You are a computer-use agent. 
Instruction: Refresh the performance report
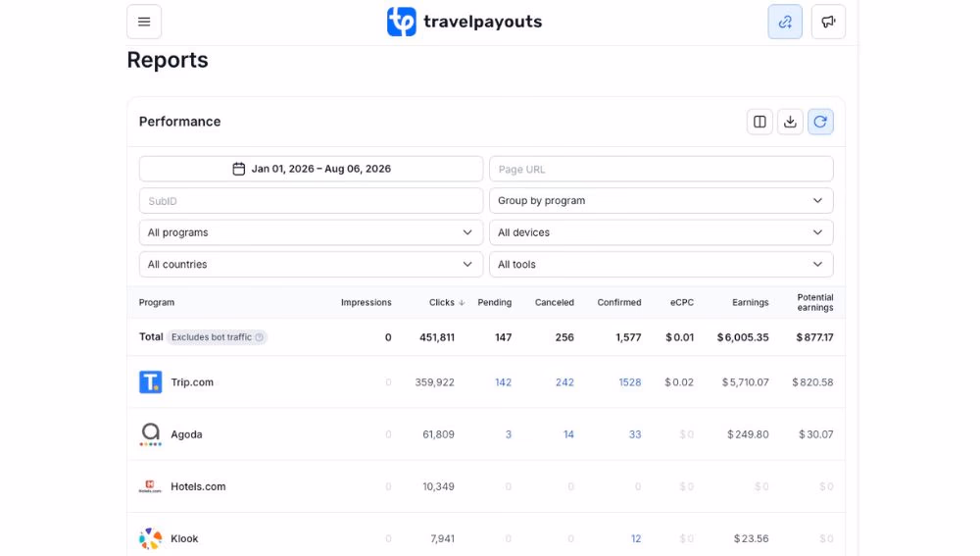coord(820,122)
